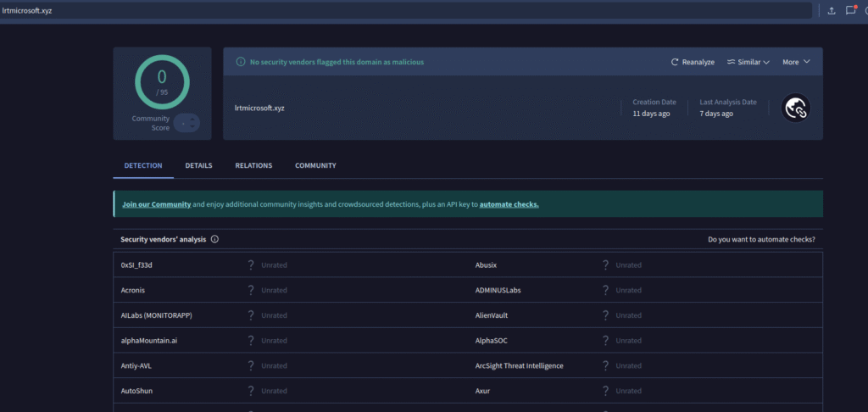Click the question mark icon for Acronis
The height and width of the screenshot is (412, 868).
pyautogui.click(x=251, y=290)
